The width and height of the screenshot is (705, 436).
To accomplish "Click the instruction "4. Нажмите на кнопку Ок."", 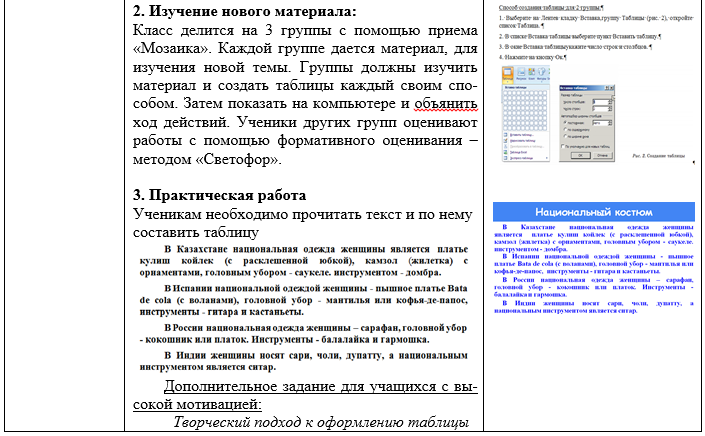I will tap(532, 57).
